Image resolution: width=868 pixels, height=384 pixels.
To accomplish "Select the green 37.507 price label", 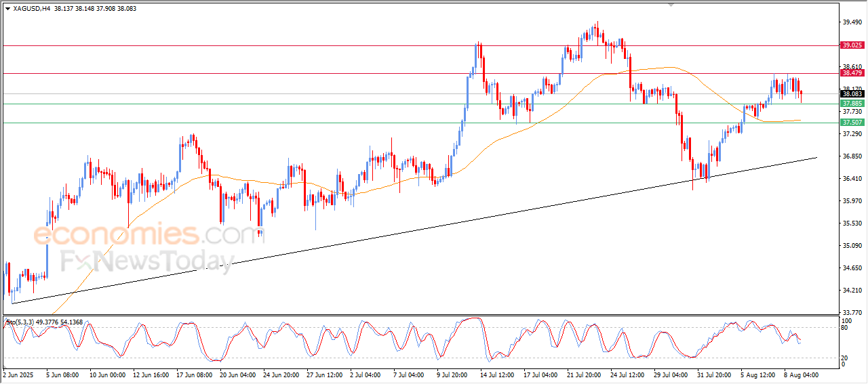I will pyautogui.click(x=852, y=122).
